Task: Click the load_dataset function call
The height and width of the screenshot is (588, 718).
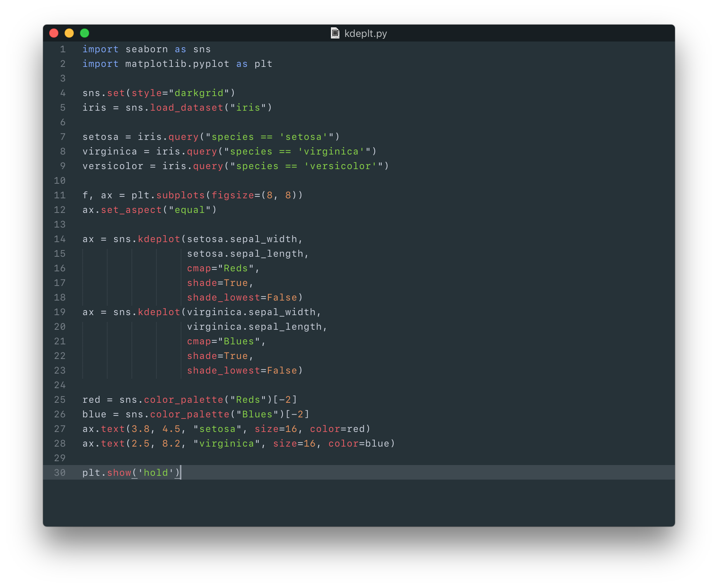Action: click(186, 108)
